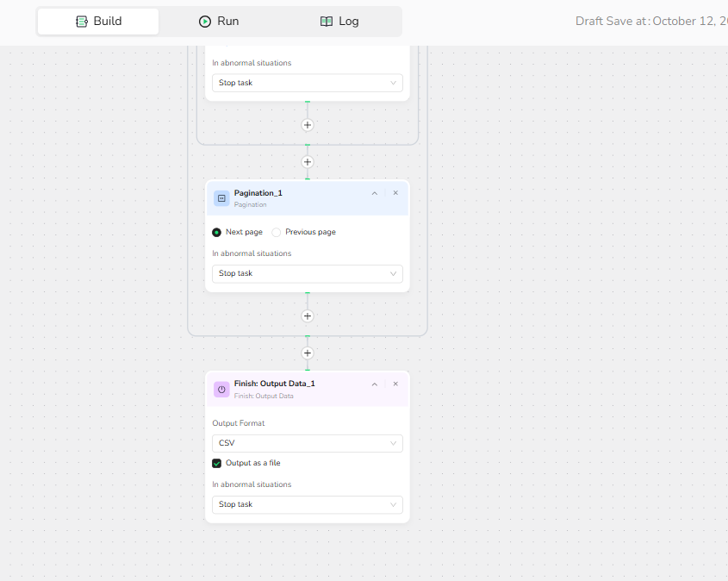Click plus button beneath the topmost Stop task dropdown
728x581 pixels.
click(x=308, y=125)
